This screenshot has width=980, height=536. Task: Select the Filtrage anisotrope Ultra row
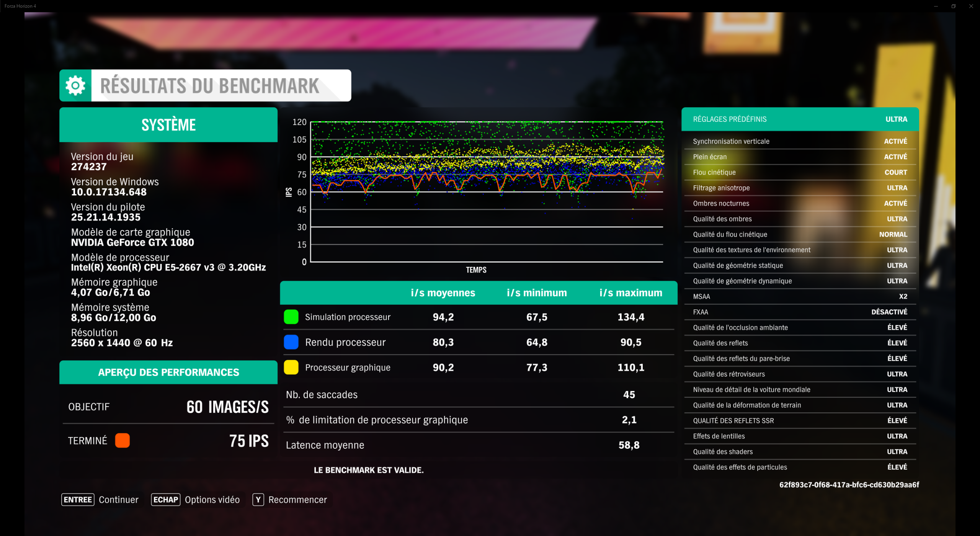[x=800, y=188]
